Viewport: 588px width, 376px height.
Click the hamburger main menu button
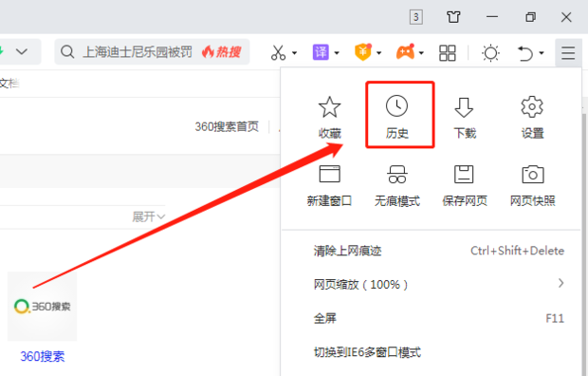pyautogui.click(x=568, y=52)
